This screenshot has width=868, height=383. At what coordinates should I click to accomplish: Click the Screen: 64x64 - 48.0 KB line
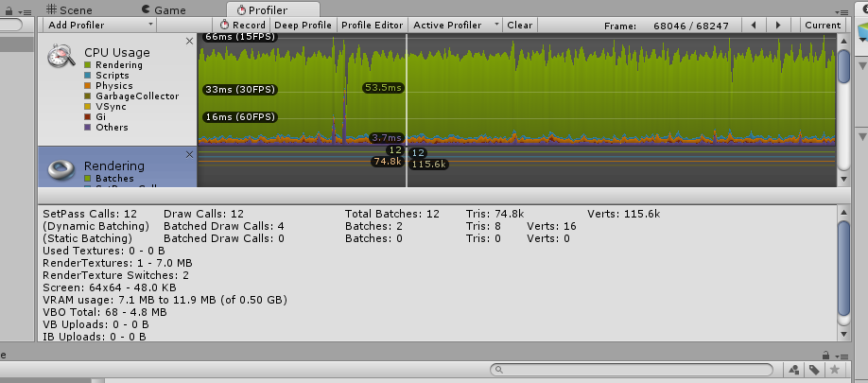point(109,287)
